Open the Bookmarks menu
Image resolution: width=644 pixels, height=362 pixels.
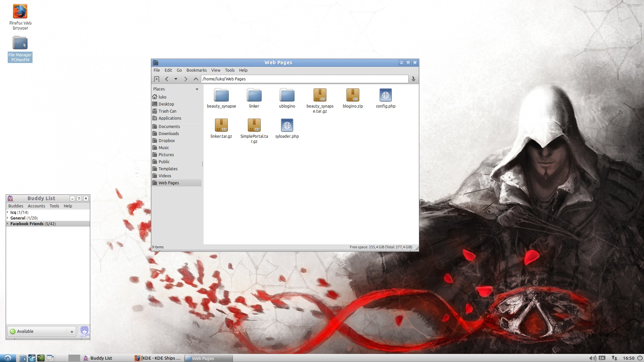click(x=197, y=70)
